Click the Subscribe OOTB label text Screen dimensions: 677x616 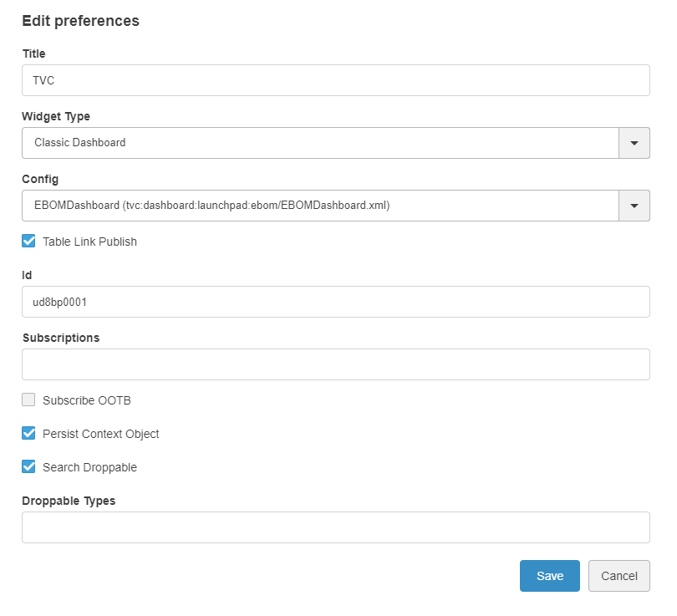tap(87, 400)
